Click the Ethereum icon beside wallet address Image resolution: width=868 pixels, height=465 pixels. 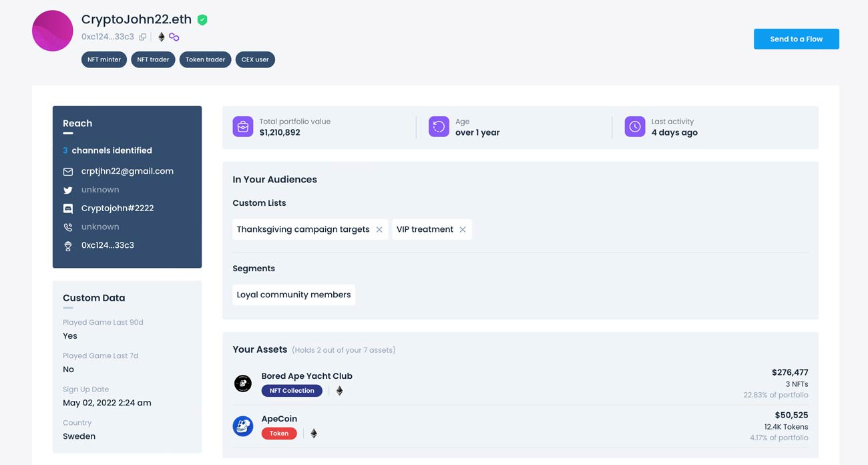(161, 37)
